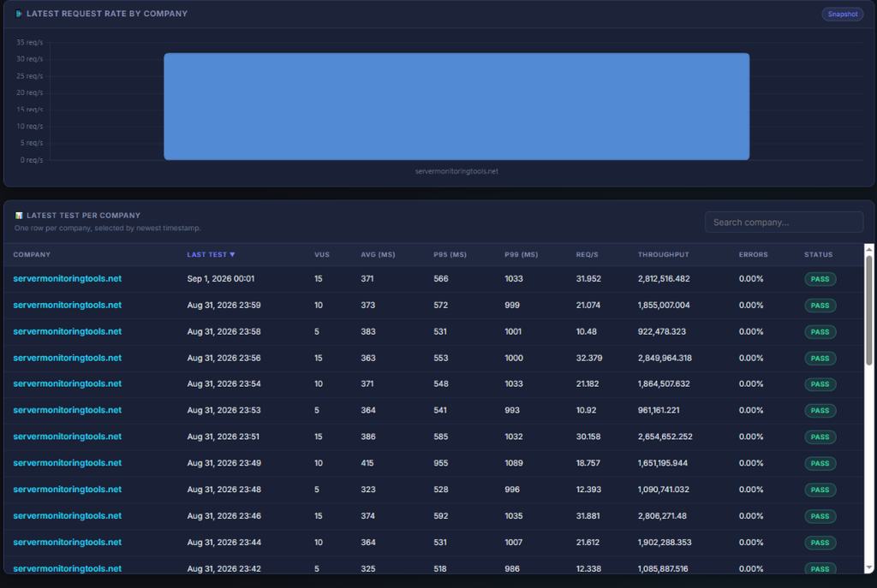The height and width of the screenshot is (588, 877).
Task: Click throughput value 2,654,652.252
Action: click(665, 436)
